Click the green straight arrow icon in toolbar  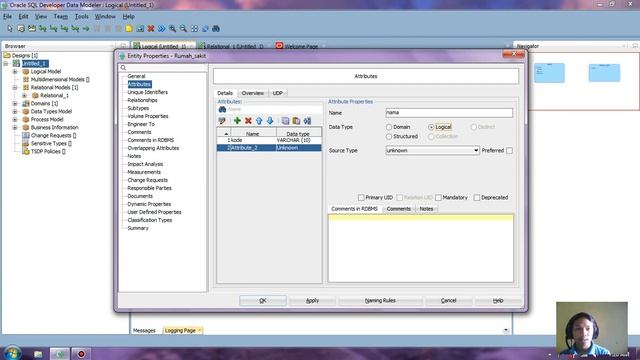86,29
